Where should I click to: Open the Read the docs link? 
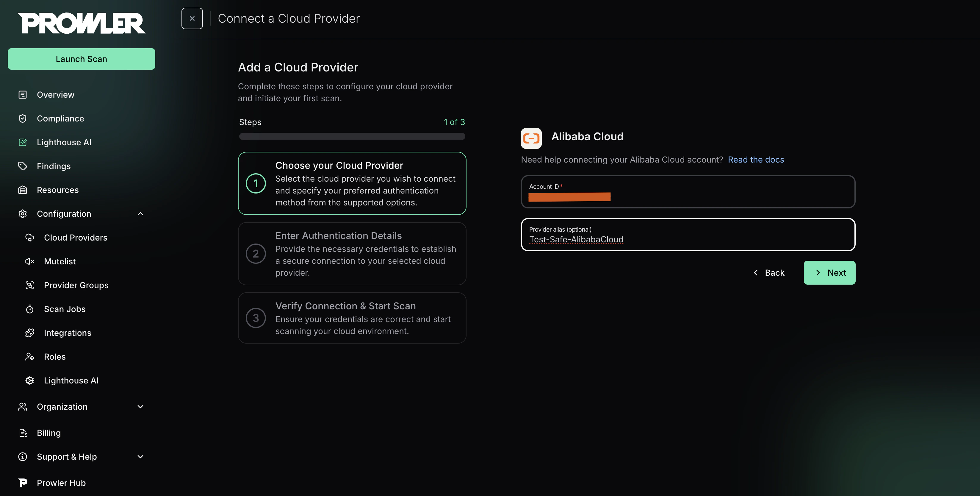click(756, 160)
